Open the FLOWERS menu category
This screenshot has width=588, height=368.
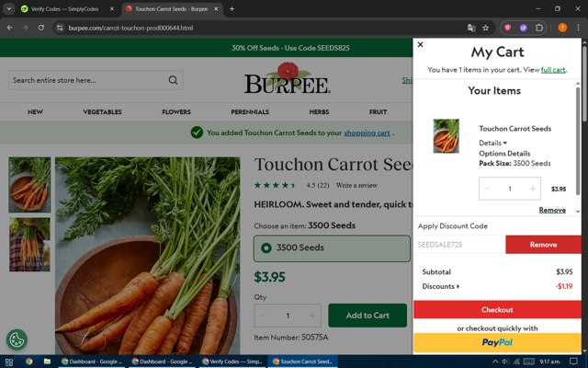point(176,112)
